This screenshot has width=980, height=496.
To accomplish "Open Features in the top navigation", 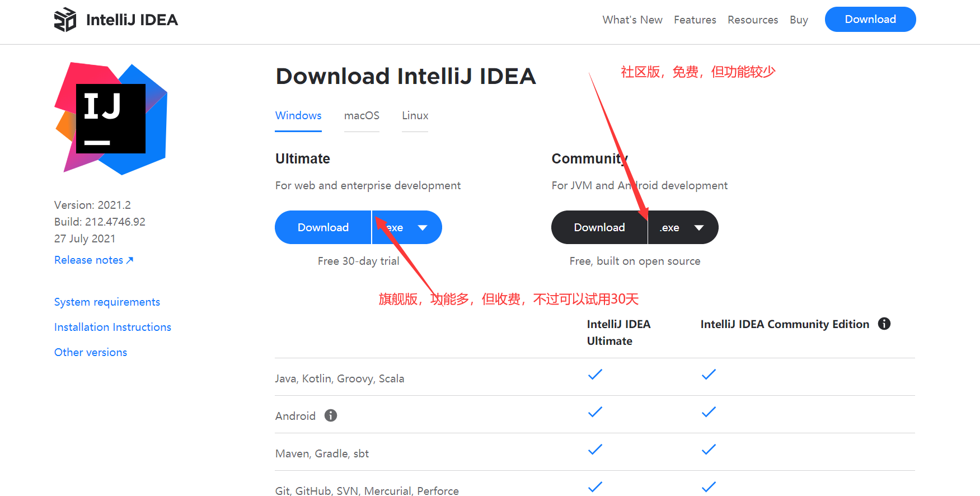I will tap(695, 20).
